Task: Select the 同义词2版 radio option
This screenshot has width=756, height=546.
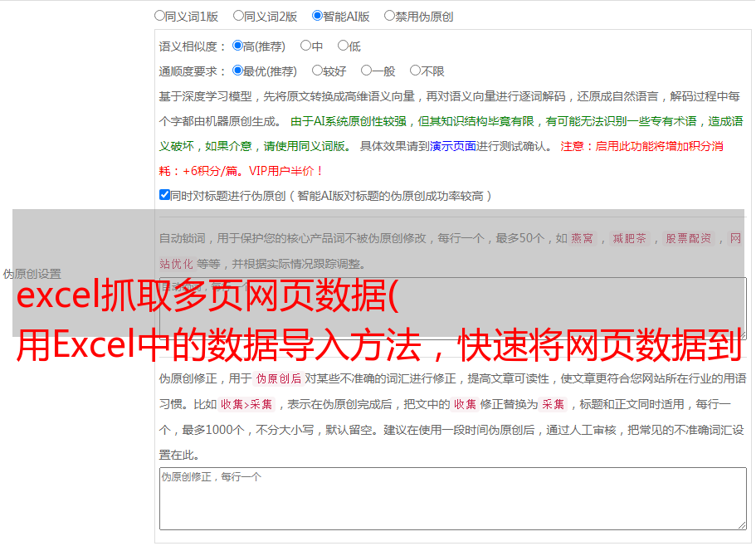Action: [x=238, y=16]
